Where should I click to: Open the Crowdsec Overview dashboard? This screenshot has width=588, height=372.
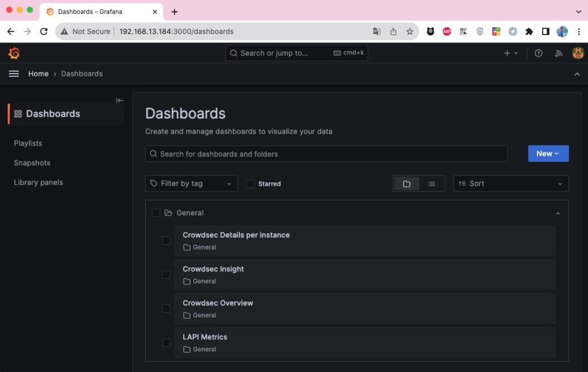tap(365, 309)
